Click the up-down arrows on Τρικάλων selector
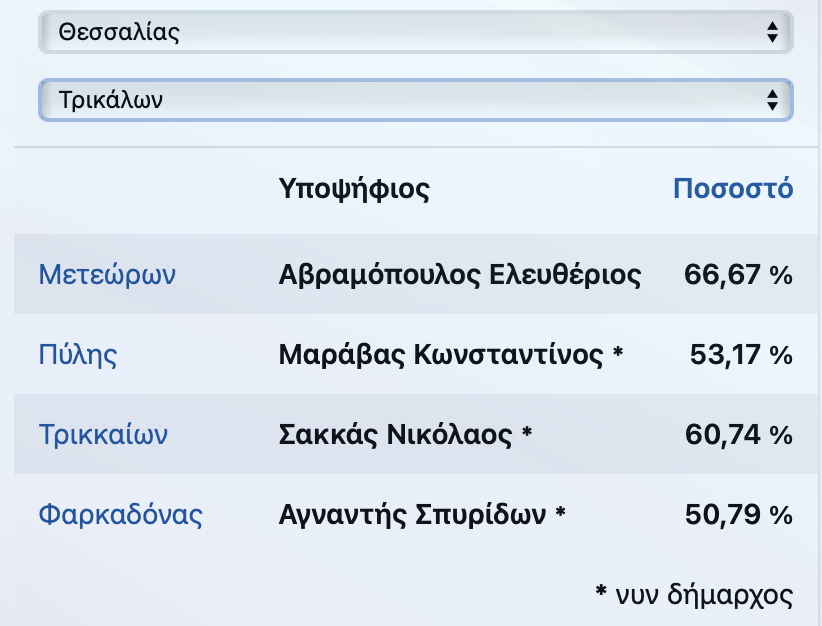Screen dimensions: 822x626 click(x=772, y=100)
